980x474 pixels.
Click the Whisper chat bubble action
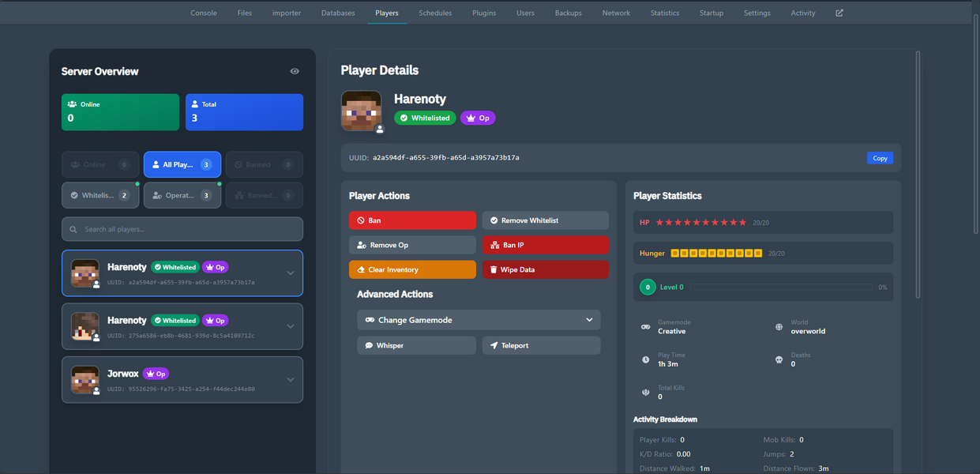[x=416, y=345]
